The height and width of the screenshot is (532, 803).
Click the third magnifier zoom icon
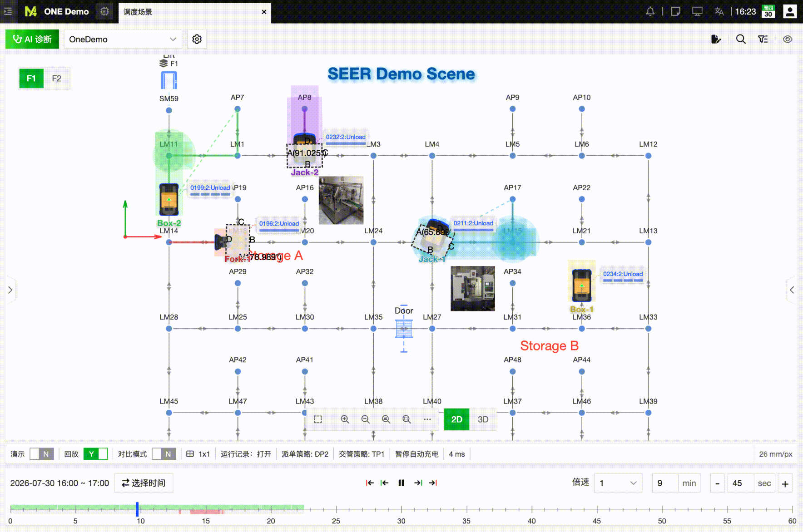pos(386,419)
